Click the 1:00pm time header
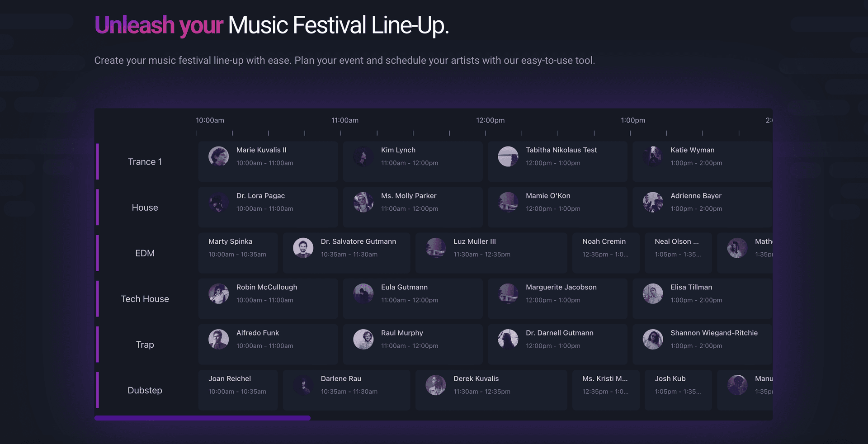Image resolution: width=868 pixels, height=444 pixels. pyautogui.click(x=632, y=120)
